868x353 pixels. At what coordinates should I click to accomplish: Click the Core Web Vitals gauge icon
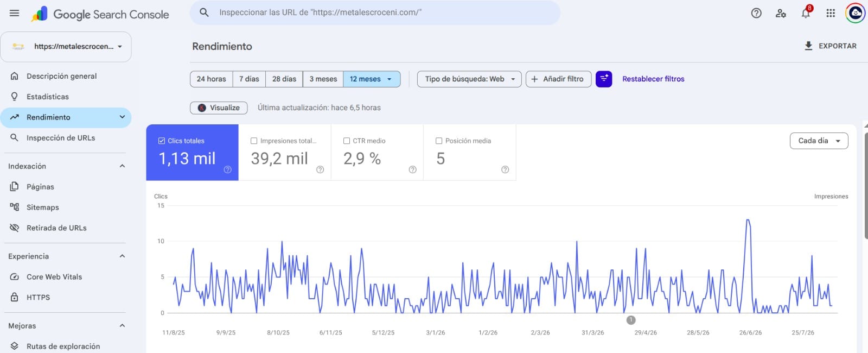[x=15, y=276]
